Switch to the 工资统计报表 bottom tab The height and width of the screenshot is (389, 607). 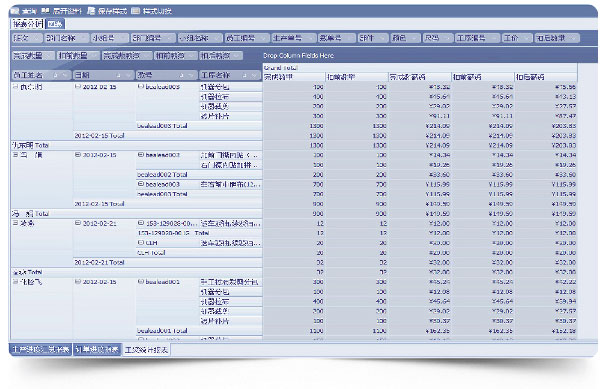pyautogui.click(x=146, y=350)
